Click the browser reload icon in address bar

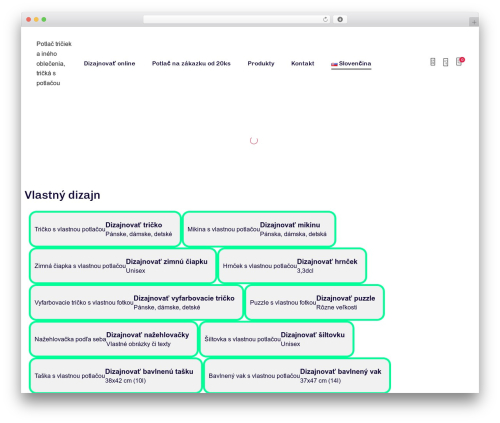click(325, 20)
